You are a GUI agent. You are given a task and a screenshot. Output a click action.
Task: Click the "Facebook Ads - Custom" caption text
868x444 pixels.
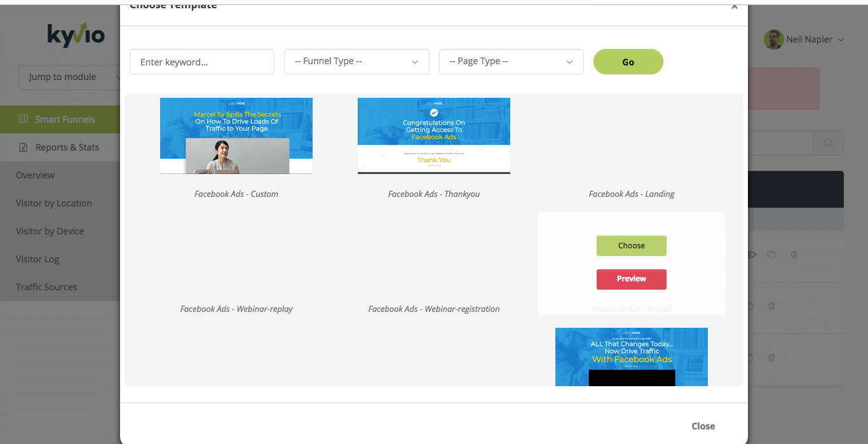coord(236,194)
